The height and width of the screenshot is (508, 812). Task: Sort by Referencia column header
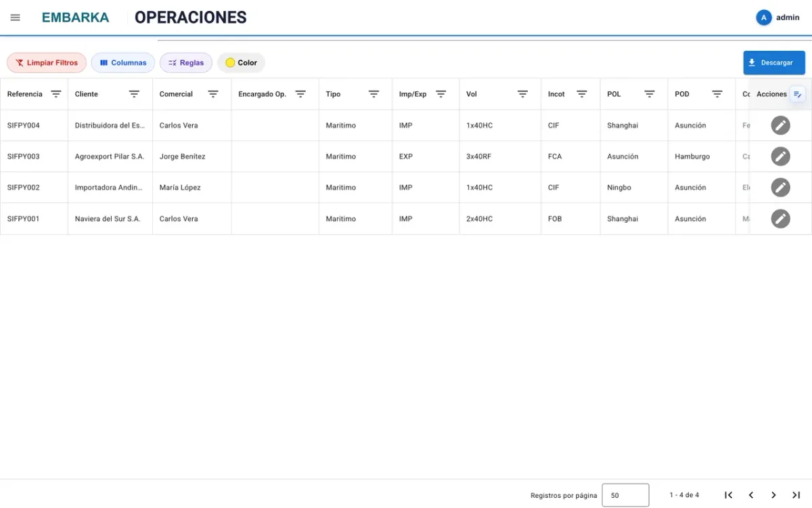click(x=25, y=94)
